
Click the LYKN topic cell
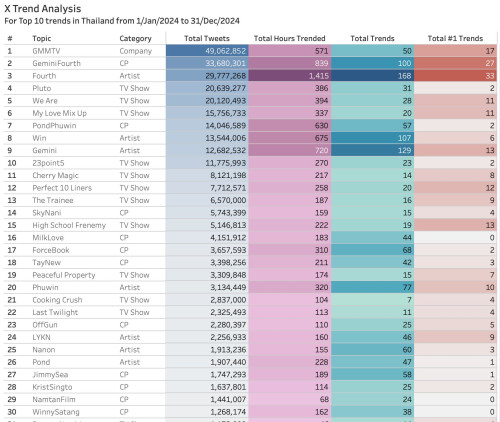pyautogui.click(x=41, y=337)
